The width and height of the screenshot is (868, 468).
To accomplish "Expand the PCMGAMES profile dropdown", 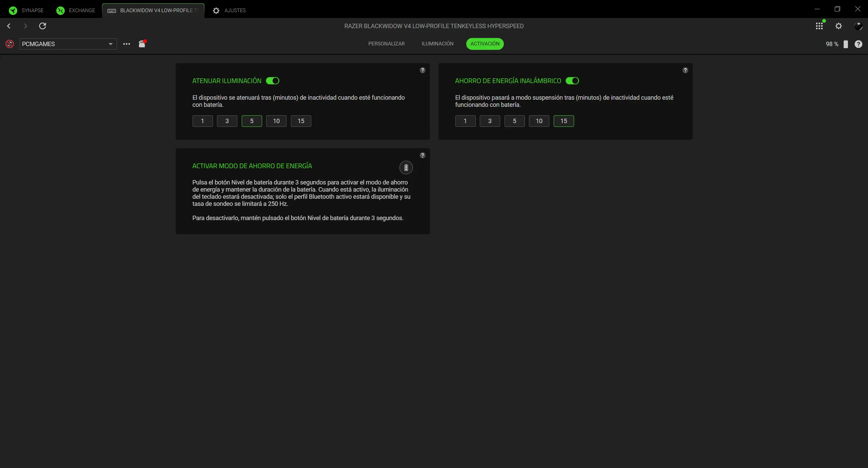I will [x=110, y=44].
